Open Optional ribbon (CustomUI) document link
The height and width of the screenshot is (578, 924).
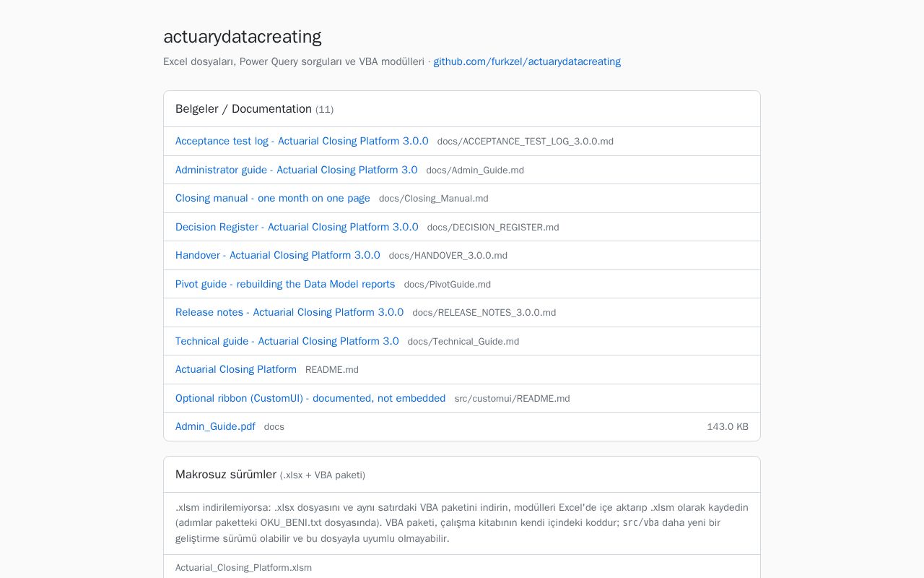(310, 398)
